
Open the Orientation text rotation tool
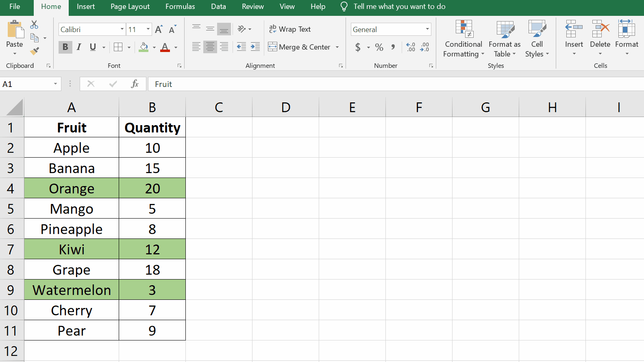coord(242,29)
